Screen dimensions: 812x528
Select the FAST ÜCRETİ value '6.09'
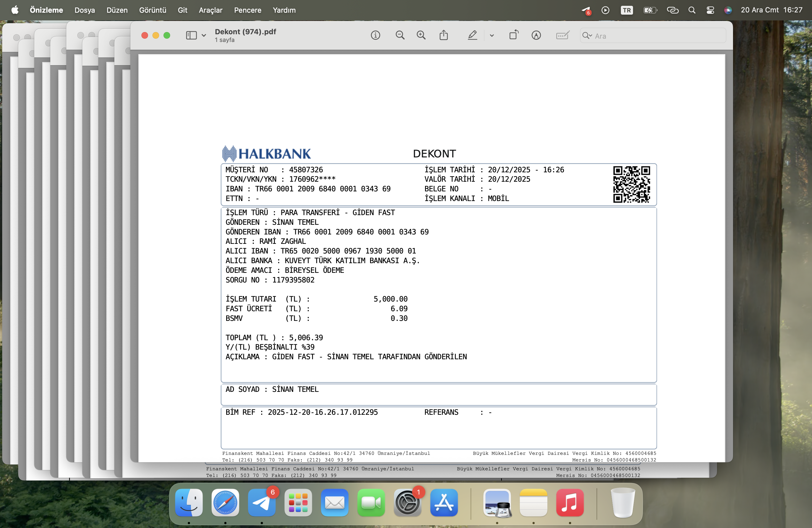pyautogui.click(x=399, y=309)
